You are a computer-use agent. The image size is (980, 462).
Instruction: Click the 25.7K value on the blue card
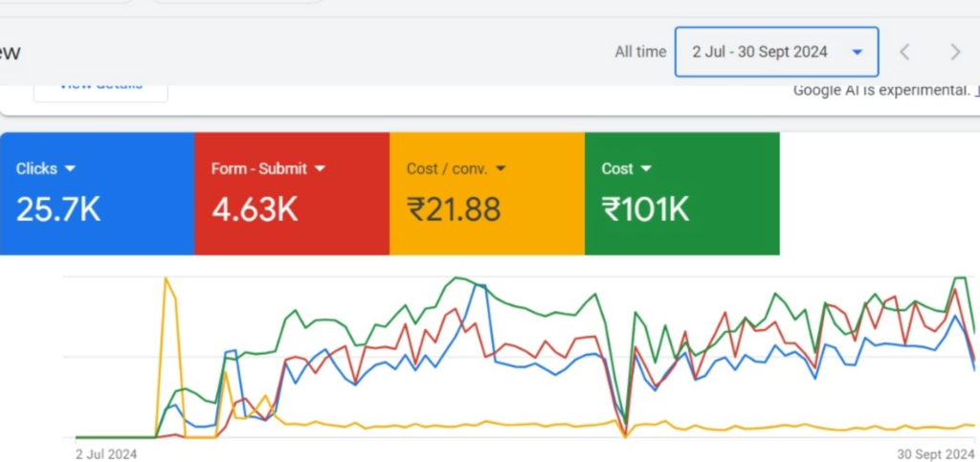(x=58, y=209)
